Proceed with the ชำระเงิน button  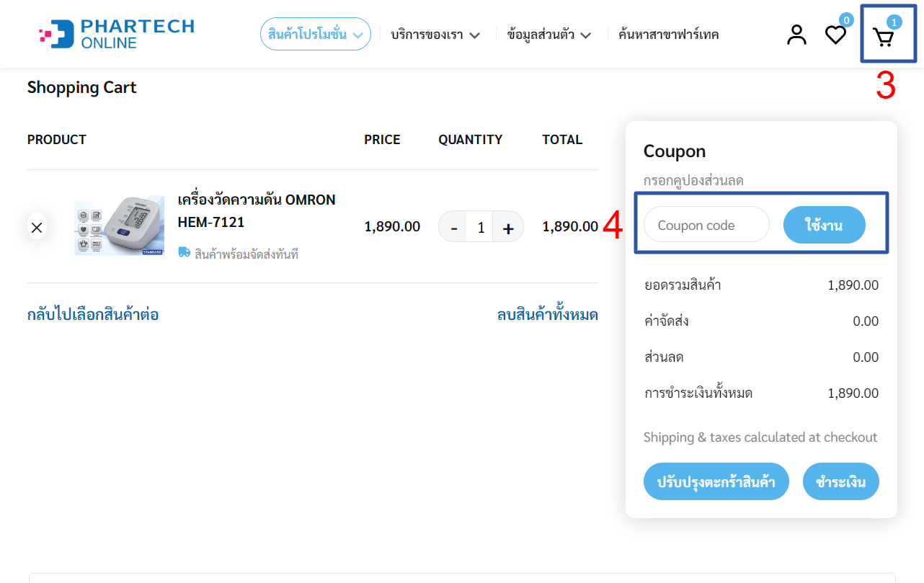tap(841, 481)
